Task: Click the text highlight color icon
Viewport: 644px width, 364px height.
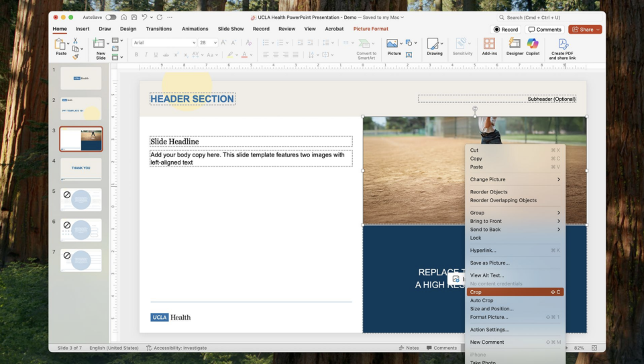Action: 230,54
